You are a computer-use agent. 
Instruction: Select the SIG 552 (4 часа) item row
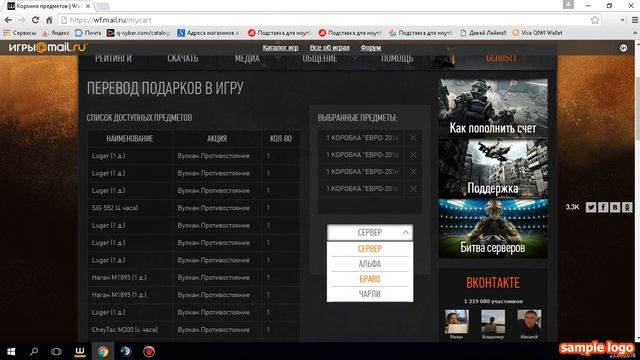(194, 208)
